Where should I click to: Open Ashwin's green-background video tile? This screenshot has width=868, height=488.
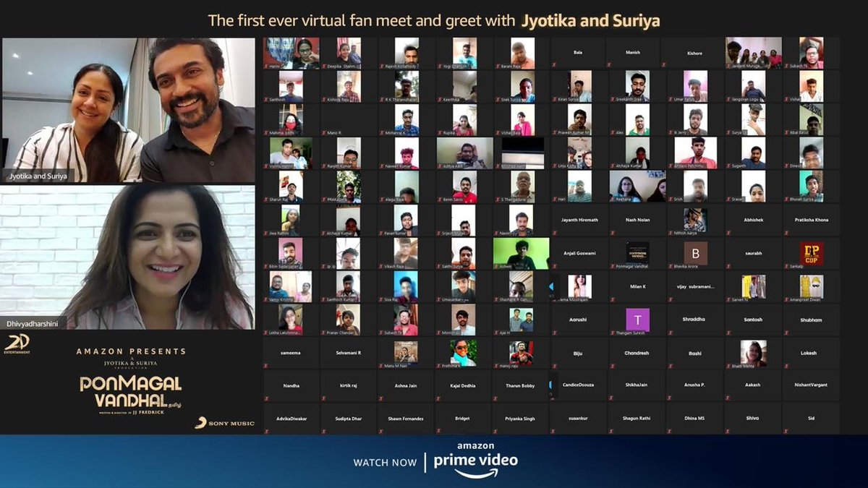pyautogui.click(x=521, y=254)
